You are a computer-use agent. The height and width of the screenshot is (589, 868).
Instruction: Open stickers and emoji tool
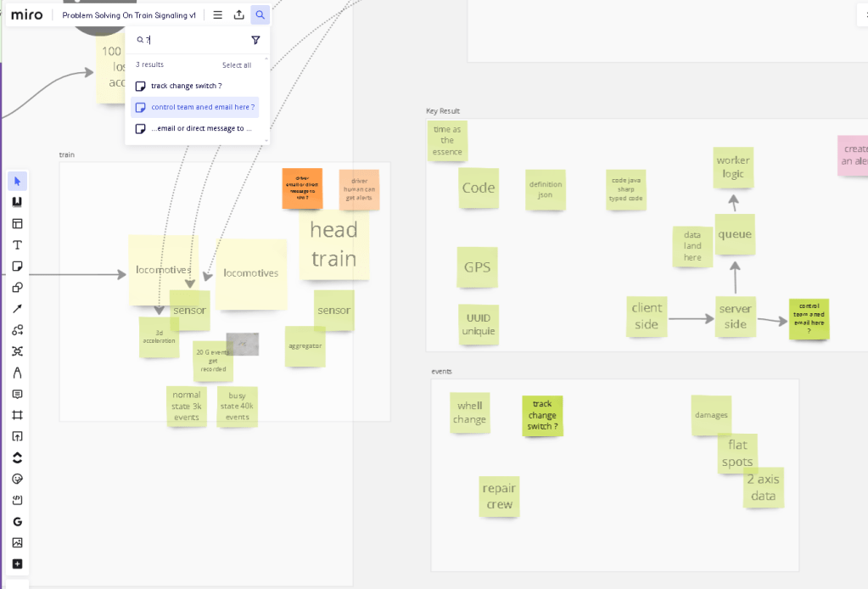[17, 479]
